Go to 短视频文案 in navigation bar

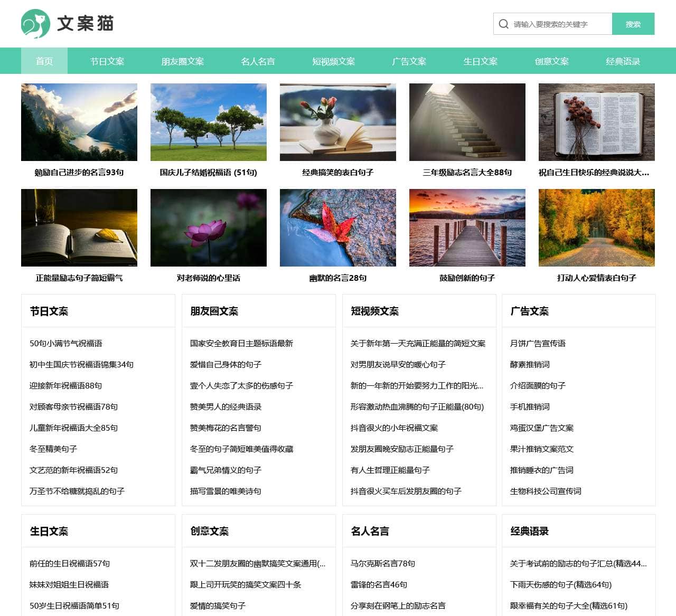click(x=333, y=61)
